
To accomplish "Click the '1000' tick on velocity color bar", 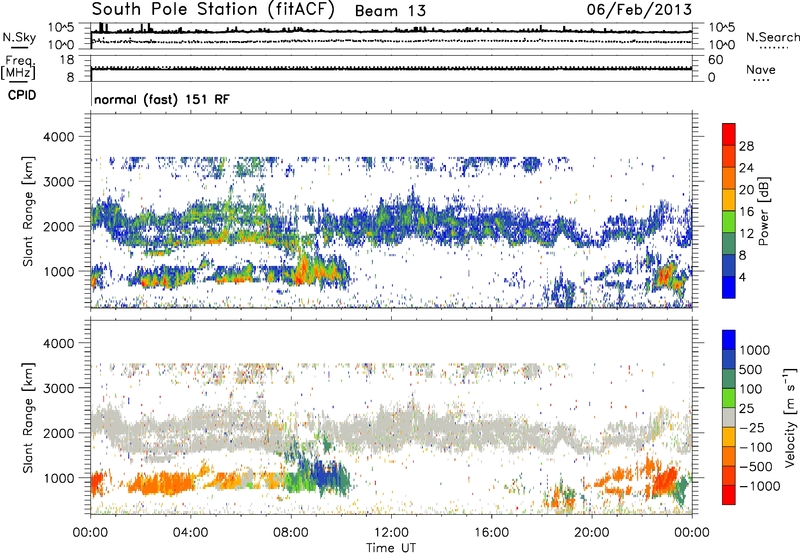I will tap(755, 350).
